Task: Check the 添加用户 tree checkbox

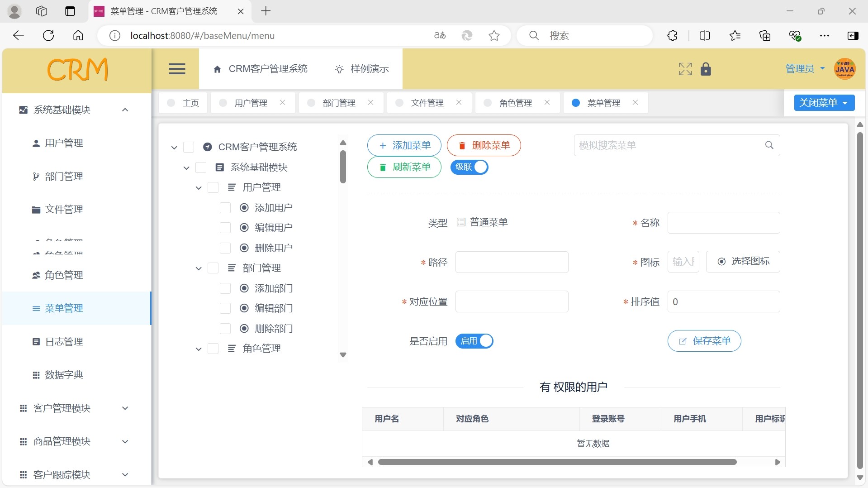Action: pyautogui.click(x=225, y=208)
